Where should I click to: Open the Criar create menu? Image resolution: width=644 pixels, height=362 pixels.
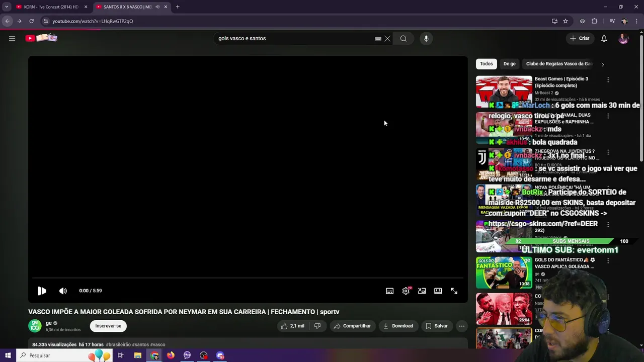tap(580, 38)
